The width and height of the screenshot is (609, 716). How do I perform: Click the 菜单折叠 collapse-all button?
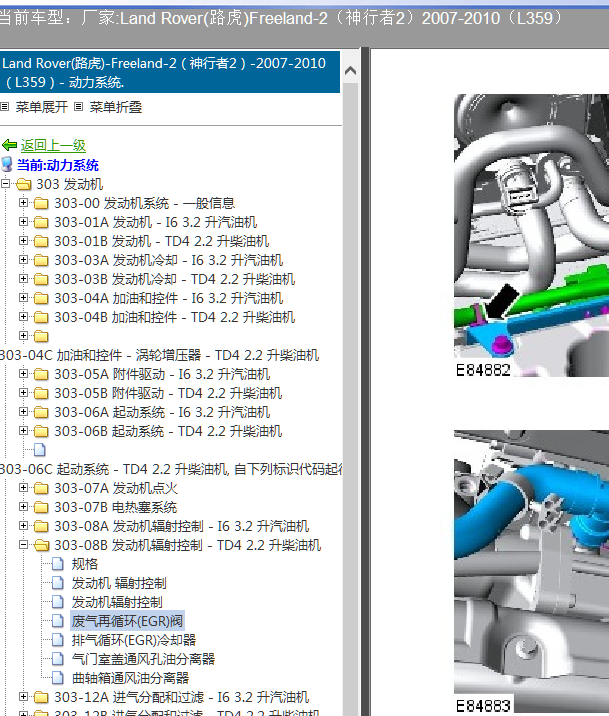pyautogui.click(x=116, y=107)
